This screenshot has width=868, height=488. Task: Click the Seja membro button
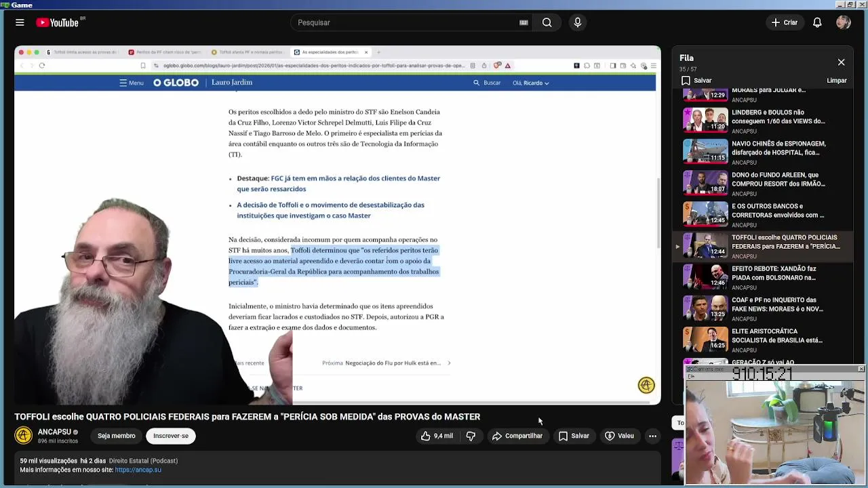point(116,436)
